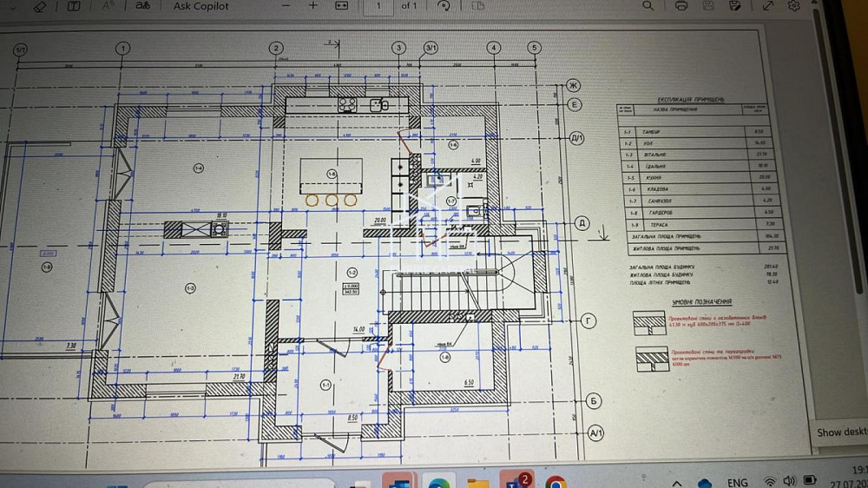Screen dimensions: 868x488
Task: Toggle fit to width view
Action: 341,6
